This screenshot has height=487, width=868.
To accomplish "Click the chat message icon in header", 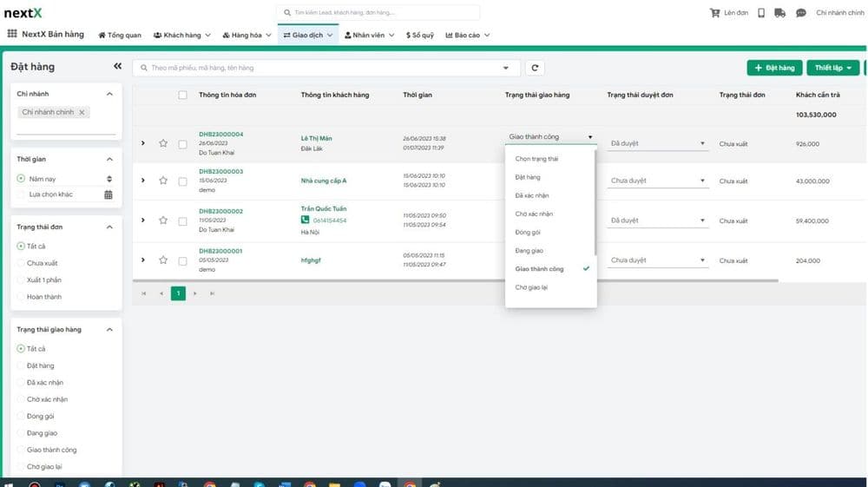I will click(x=800, y=13).
